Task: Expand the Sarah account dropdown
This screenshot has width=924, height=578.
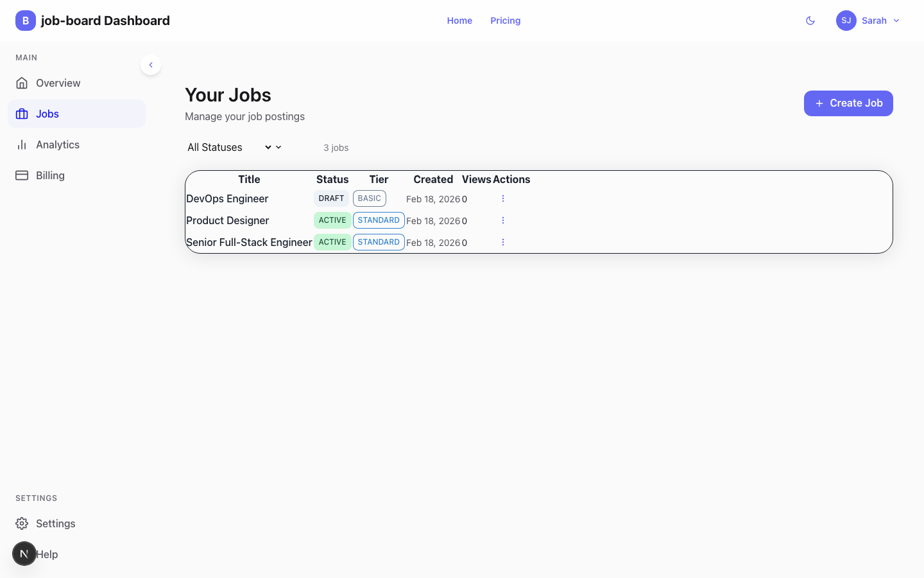Action: (x=896, y=21)
